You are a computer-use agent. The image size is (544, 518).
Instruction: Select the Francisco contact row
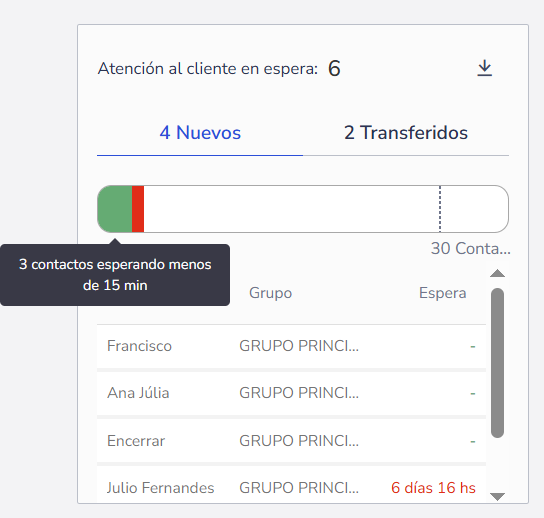click(x=291, y=346)
